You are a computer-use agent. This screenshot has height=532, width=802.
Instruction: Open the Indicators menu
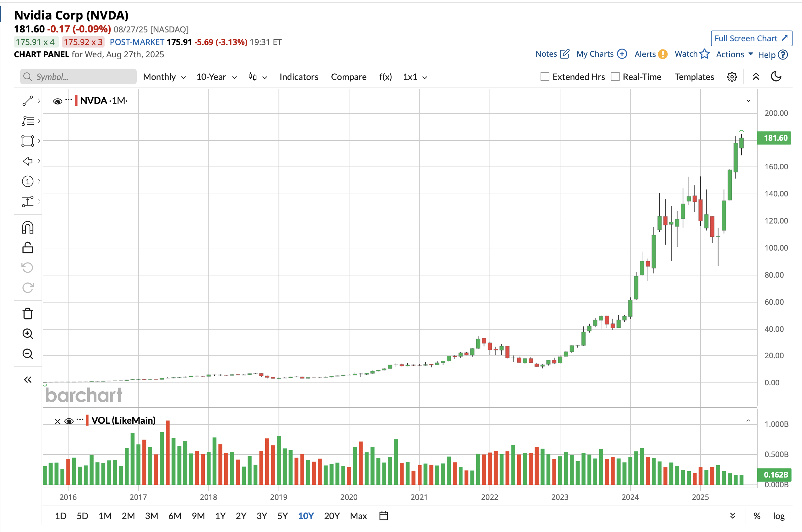(299, 77)
